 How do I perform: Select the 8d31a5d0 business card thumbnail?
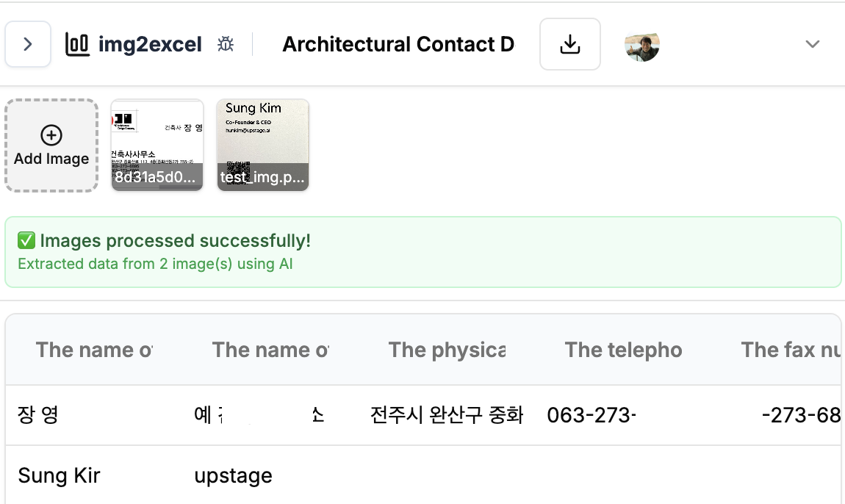coord(157,145)
